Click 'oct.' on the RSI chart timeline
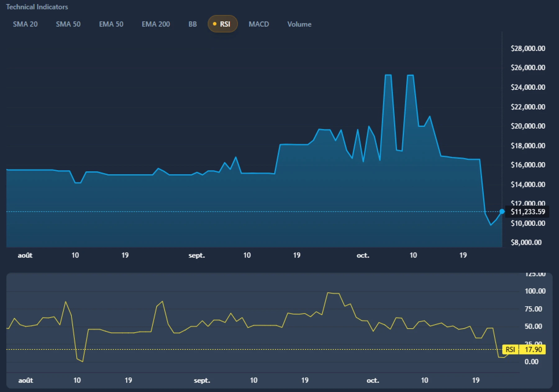559x392 pixels. coord(373,380)
